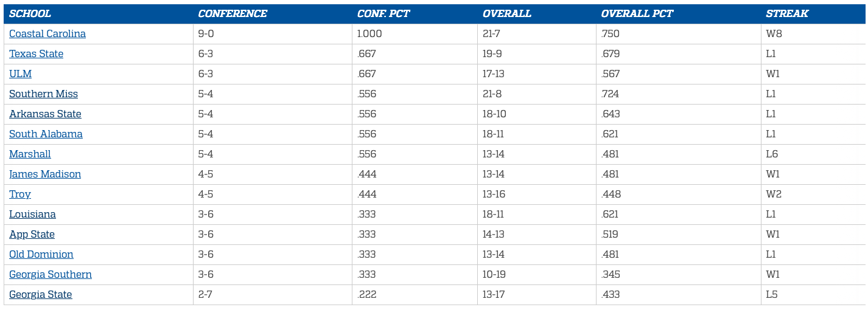This screenshot has height=310, width=868.
Task: Open the Georgia State team link
Action: point(41,295)
